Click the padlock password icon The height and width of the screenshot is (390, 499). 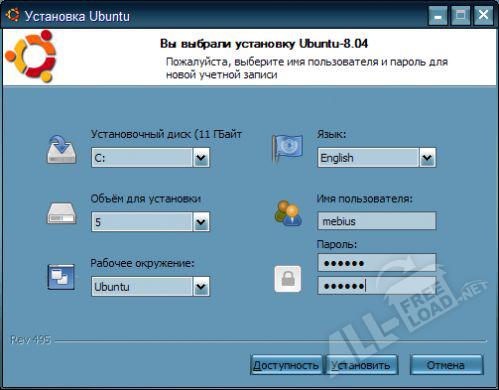288,279
